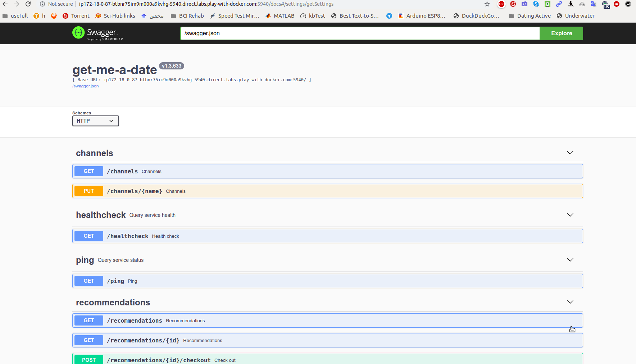
Task: Open the Best Text-to-S... bookmark
Action: [x=355, y=16]
